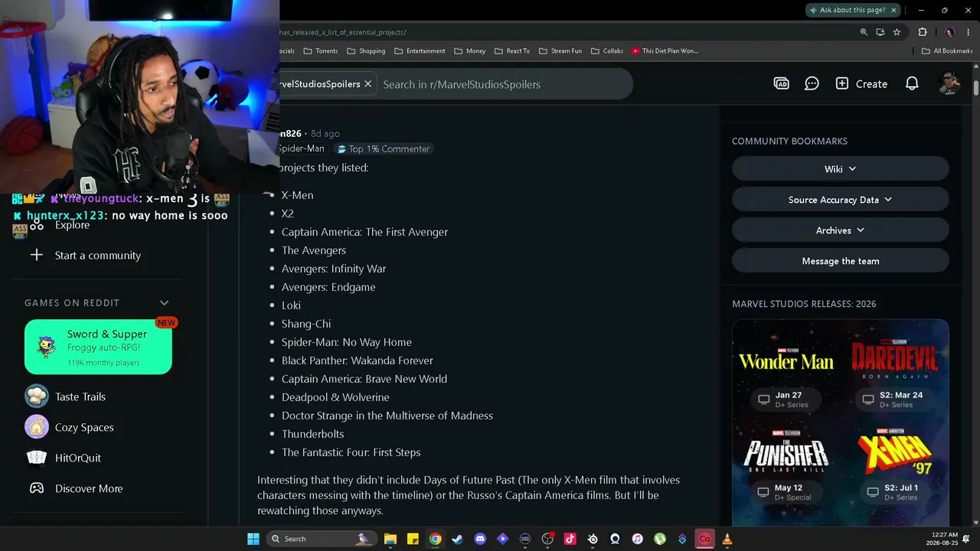Click the browser address bar URL

click(343, 32)
